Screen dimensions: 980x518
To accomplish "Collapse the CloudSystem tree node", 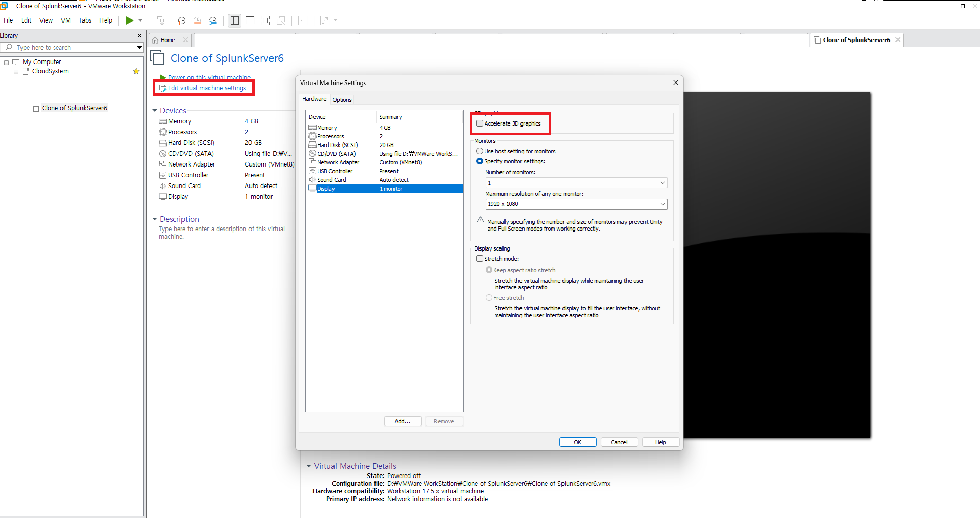I will tap(16, 72).
